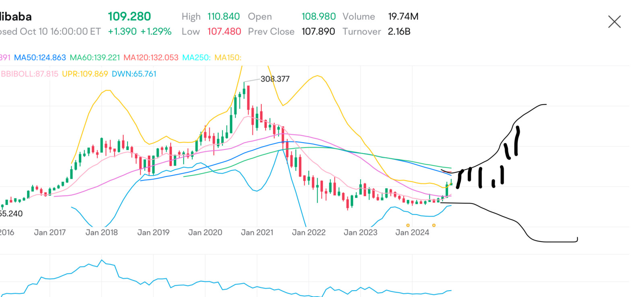The height and width of the screenshot is (297, 644).
Task: Click the Jan 2023 axis label
Action: [361, 232]
